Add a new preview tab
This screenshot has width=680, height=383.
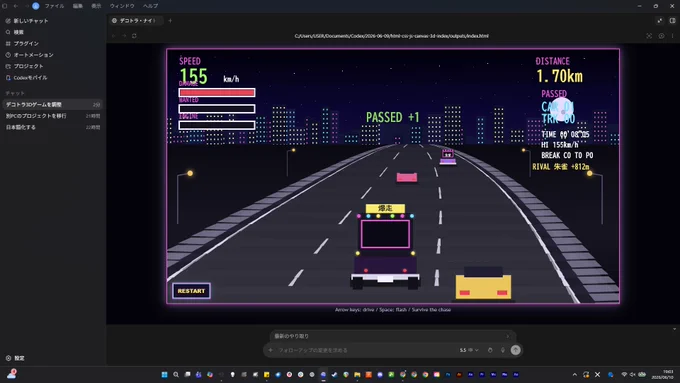pyautogui.click(x=170, y=21)
